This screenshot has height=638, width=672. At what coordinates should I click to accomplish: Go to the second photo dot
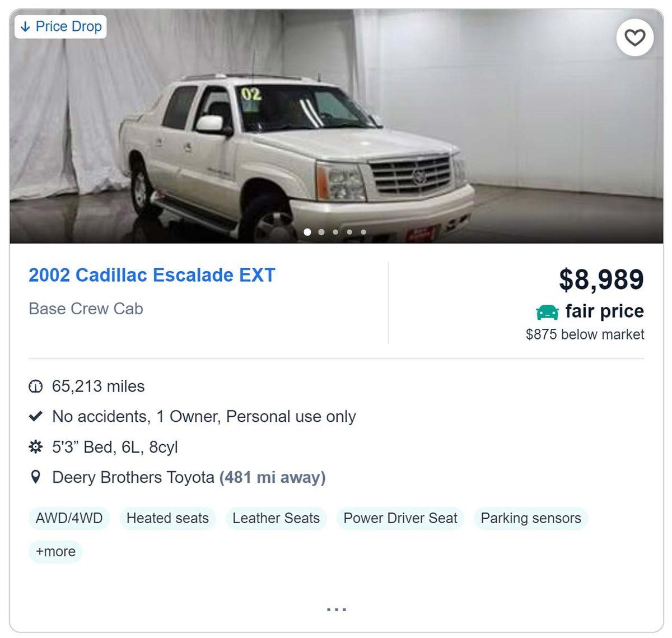click(x=321, y=232)
